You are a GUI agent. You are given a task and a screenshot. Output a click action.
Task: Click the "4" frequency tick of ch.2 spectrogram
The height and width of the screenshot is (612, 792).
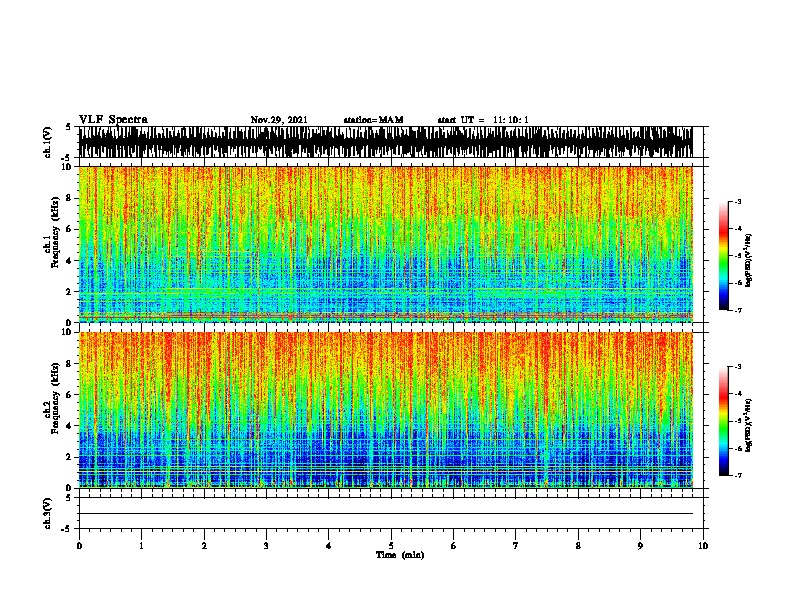70,426
